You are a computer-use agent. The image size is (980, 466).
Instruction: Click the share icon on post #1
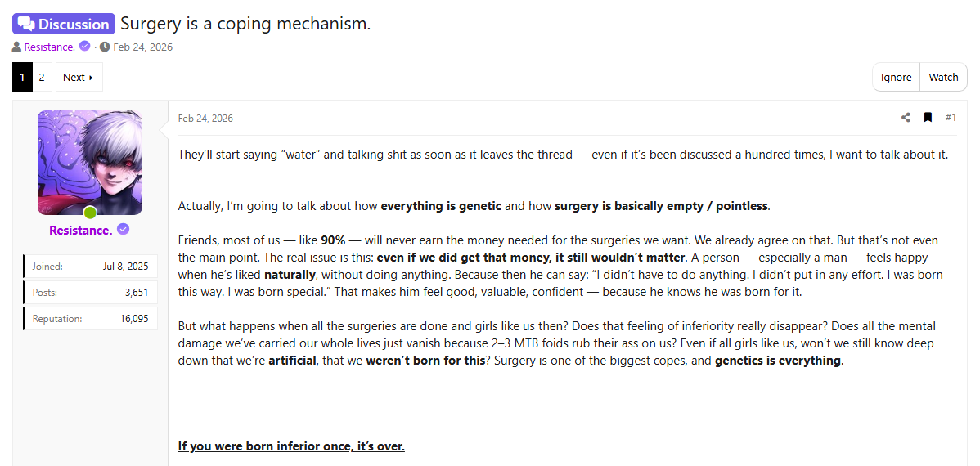906,118
